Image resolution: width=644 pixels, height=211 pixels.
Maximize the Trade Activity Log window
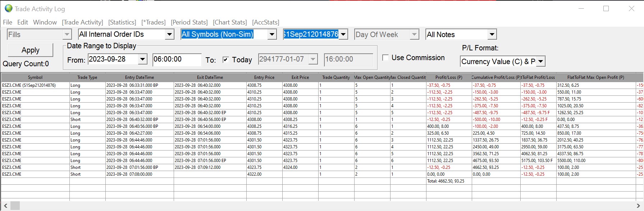click(x=606, y=9)
